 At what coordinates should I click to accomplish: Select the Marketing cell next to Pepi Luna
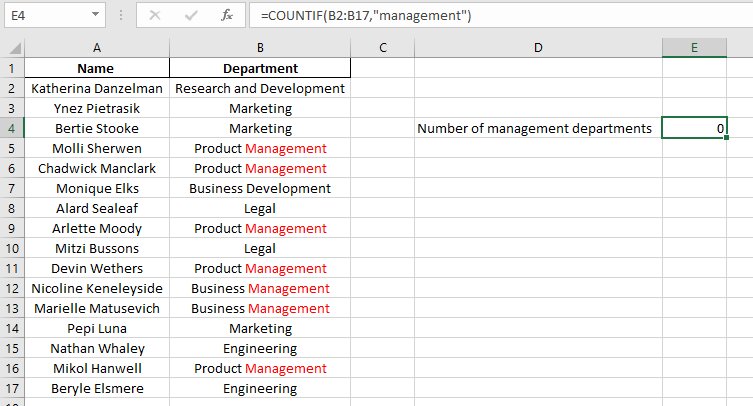(x=260, y=329)
